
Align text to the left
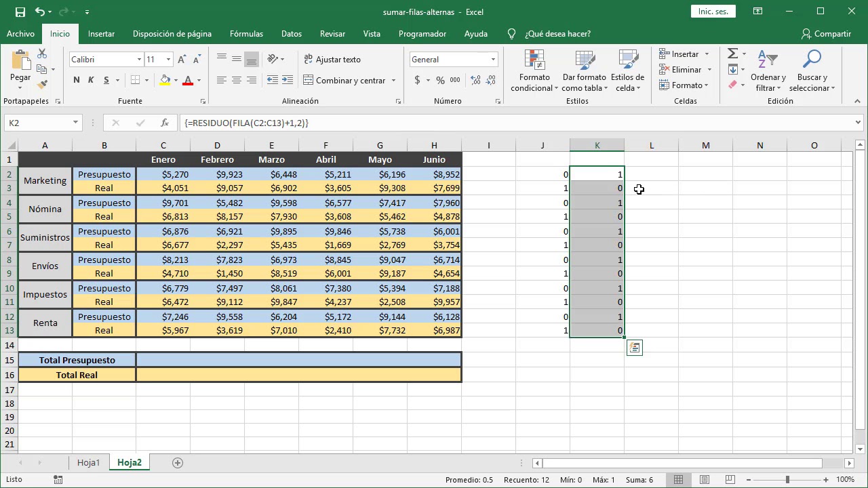click(222, 80)
